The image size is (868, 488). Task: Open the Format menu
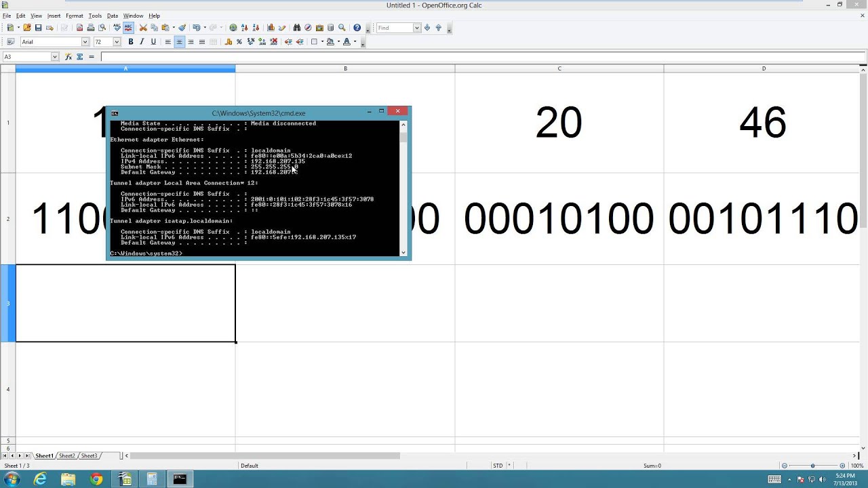pyautogui.click(x=75, y=16)
